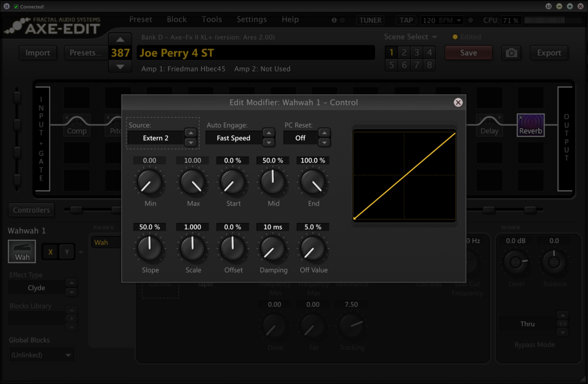Go to the previous preset using up arrow
The height and width of the screenshot is (384, 588).
click(x=120, y=39)
